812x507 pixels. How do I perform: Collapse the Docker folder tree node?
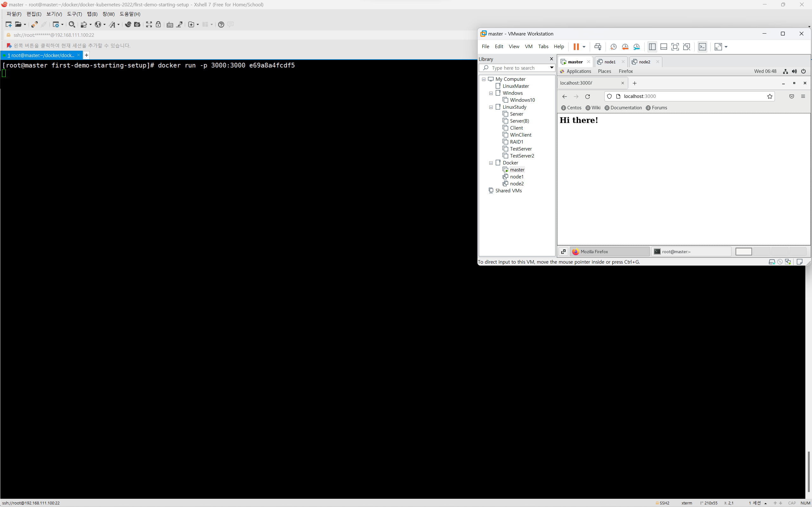(491, 163)
